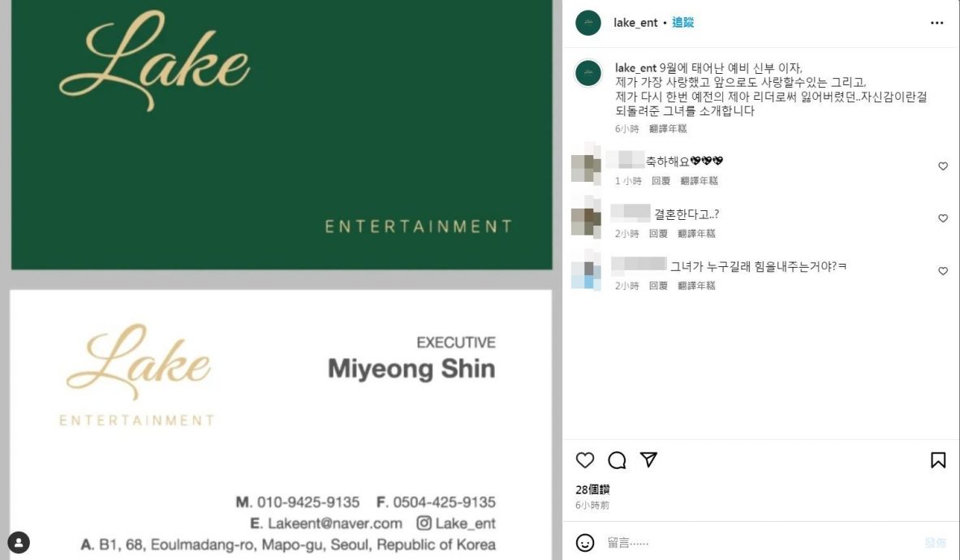
Task: Open the comment bubble icon
Action: point(617,459)
